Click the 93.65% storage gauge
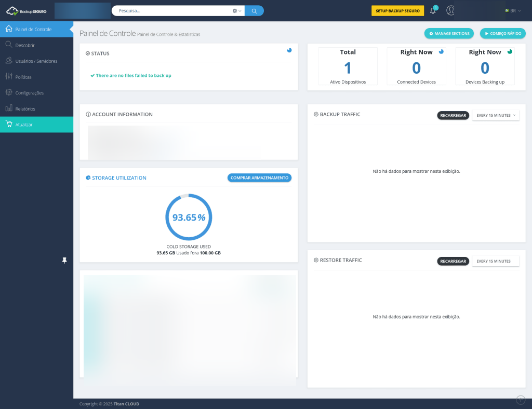The height and width of the screenshot is (409, 532). (189, 217)
